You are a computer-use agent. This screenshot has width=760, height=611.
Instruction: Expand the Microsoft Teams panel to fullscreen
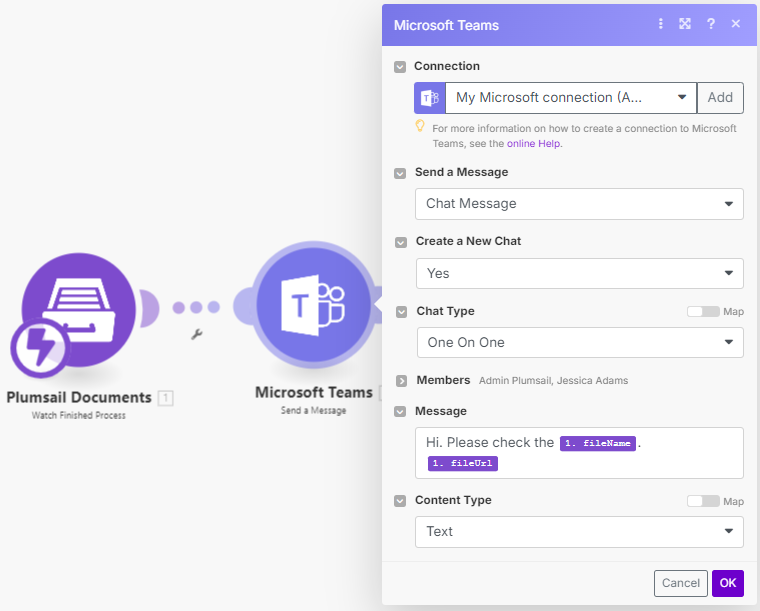[685, 24]
